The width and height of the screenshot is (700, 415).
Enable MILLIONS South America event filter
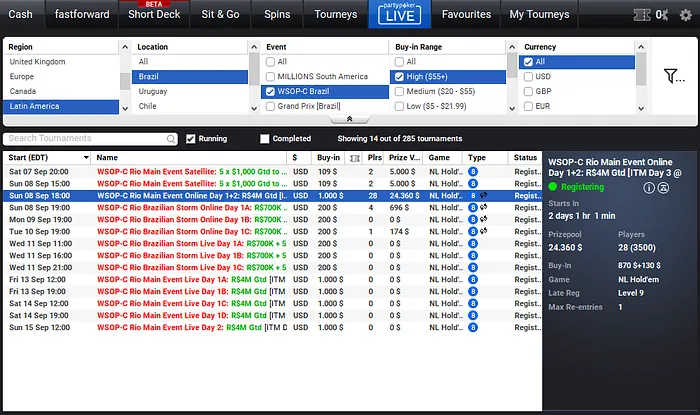coord(270,77)
